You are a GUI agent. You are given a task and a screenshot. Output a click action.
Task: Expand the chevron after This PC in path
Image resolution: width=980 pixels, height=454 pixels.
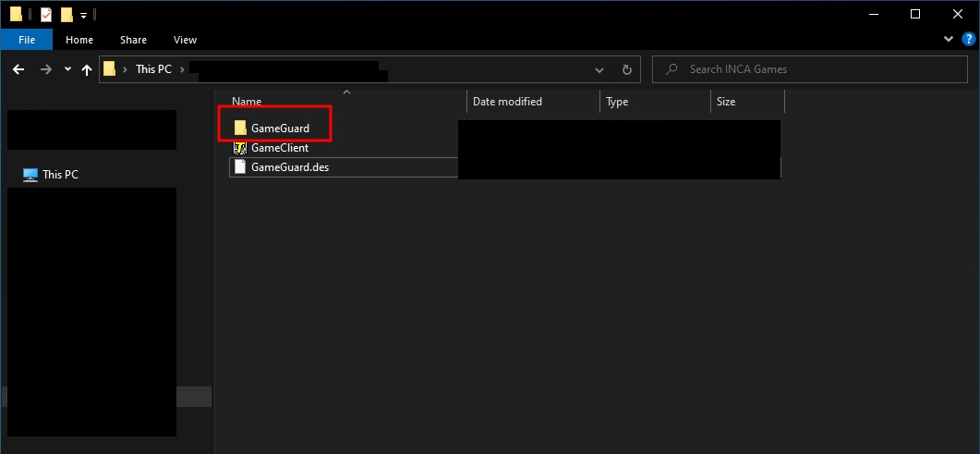coord(182,69)
